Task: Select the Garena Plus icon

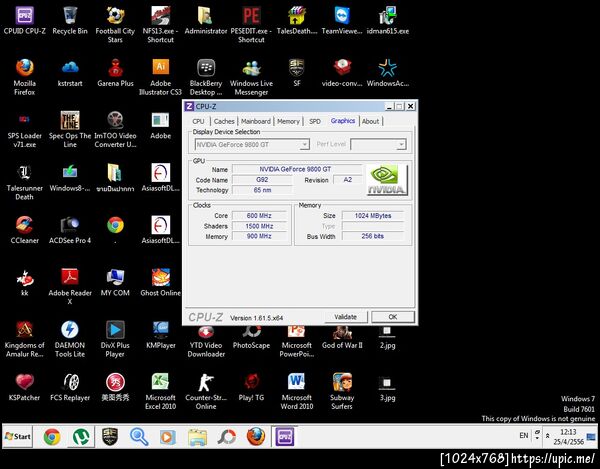Action: coord(115,73)
